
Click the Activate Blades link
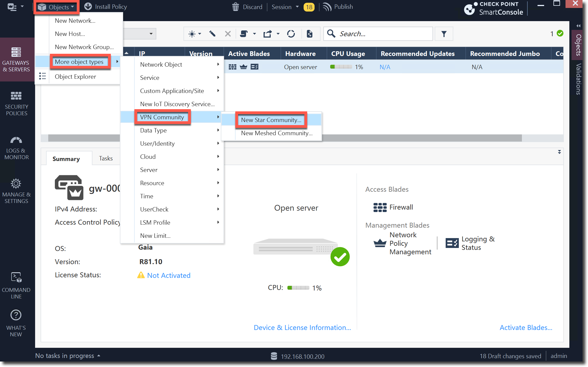(x=526, y=328)
